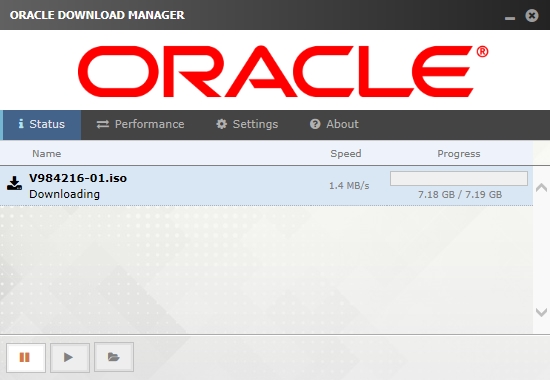The image size is (550, 380).
Task: Click the Progress column header
Action: coord(459,154)
